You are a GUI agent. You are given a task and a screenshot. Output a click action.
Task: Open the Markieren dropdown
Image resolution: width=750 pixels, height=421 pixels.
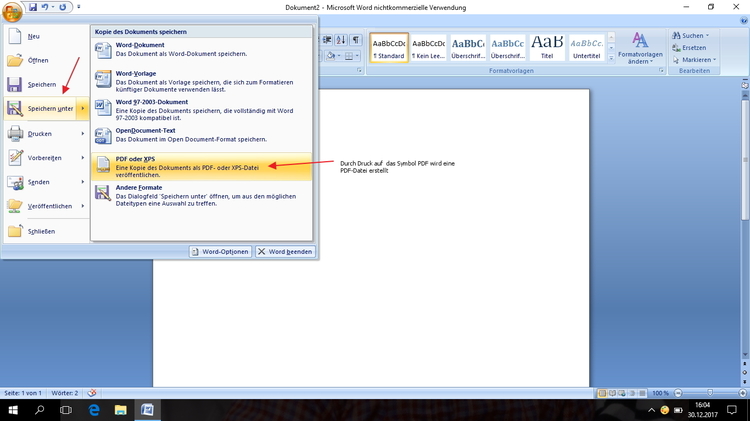tap(694, 60)
